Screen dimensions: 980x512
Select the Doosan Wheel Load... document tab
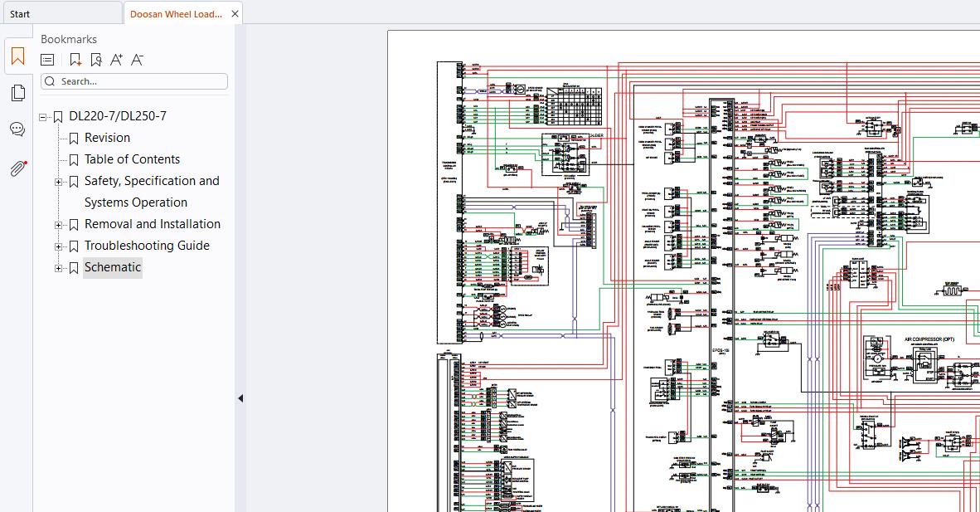176,14
